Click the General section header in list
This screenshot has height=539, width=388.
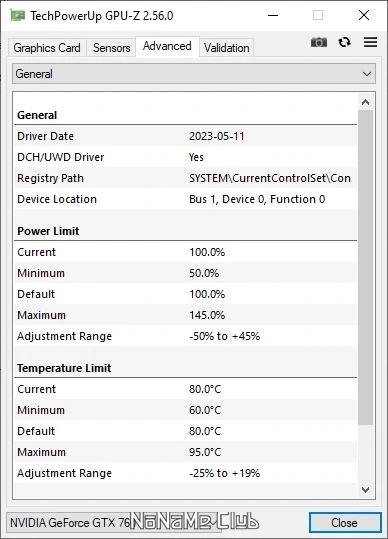coord(37,115)
